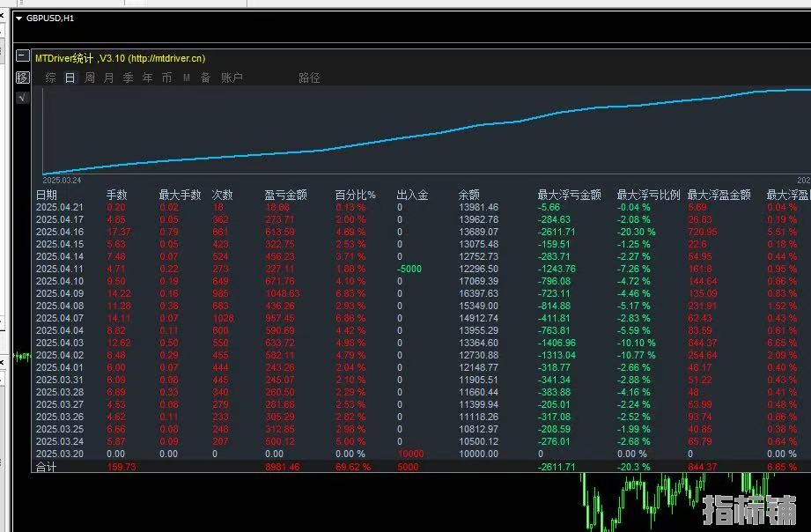Open the 年 yearly tab
The image size is (811, 532).
click(x=147, y=78)
